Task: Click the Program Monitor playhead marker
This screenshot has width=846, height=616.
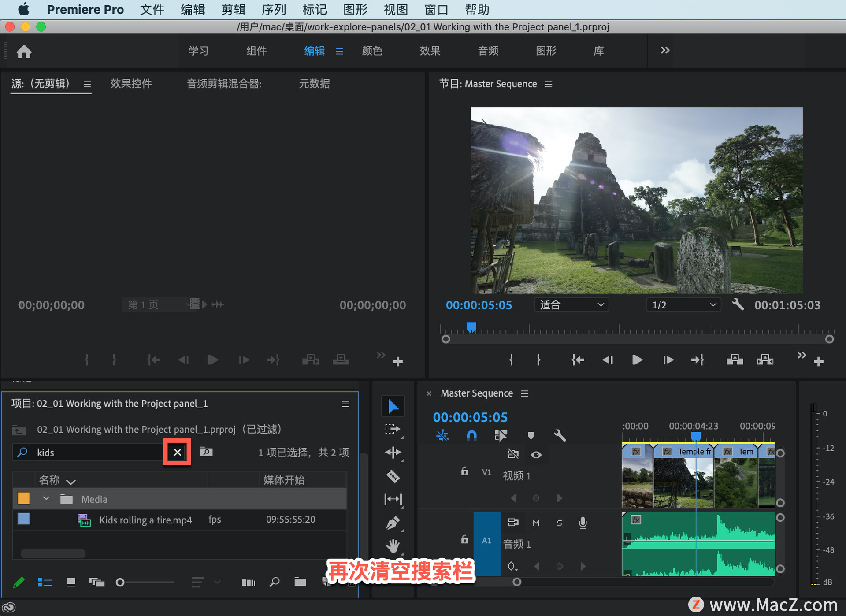Action: coord(471,327)
